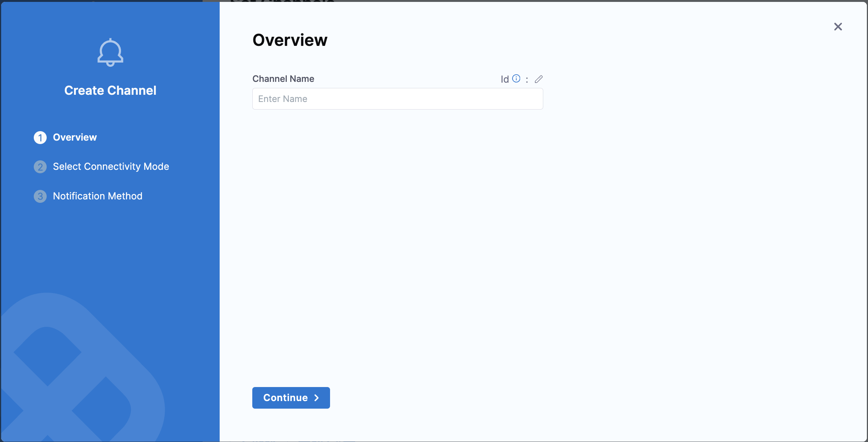This screenshot has width=868, height=442.
Task: Go to Notification Method step
Action: [97, 196]
